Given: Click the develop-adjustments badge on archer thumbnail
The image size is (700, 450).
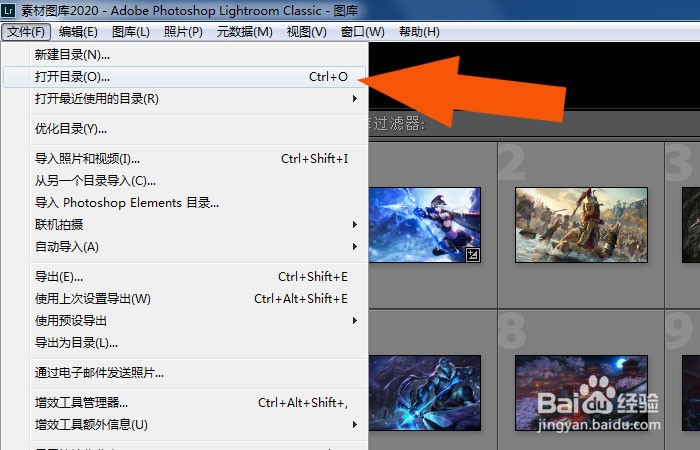Looking at the screenshot, I should 472,254.
